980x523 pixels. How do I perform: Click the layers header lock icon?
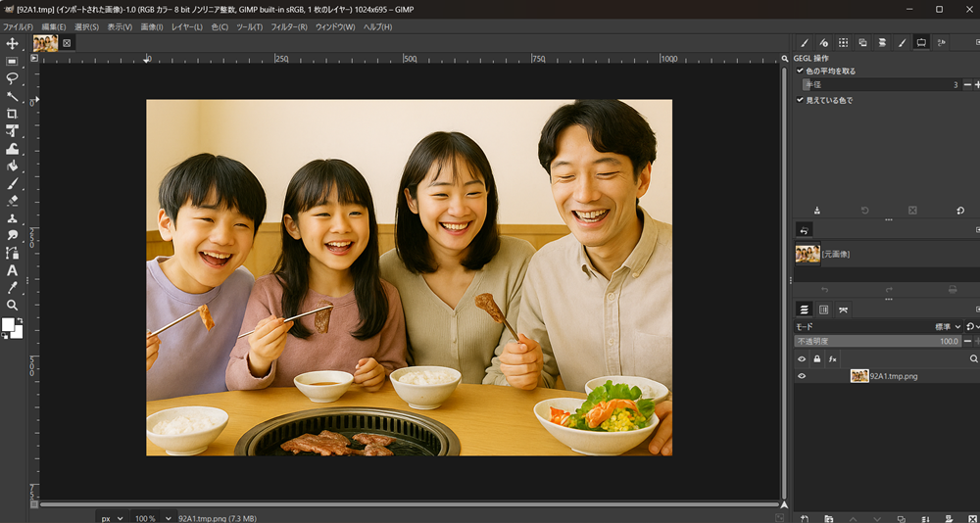[817, 358]
